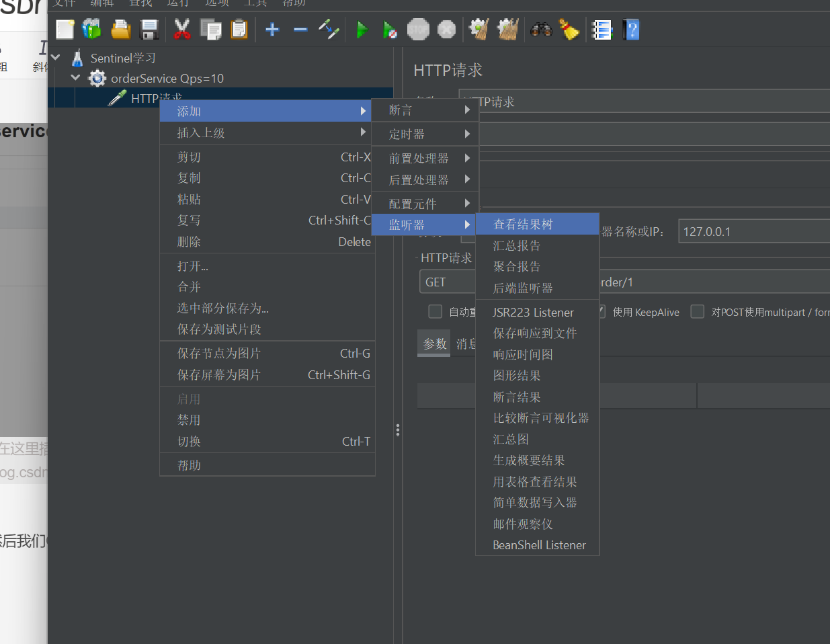This screenshot has width=830, height=644.
Task: Click the Clear All results icon
Action: coord(507,30)
